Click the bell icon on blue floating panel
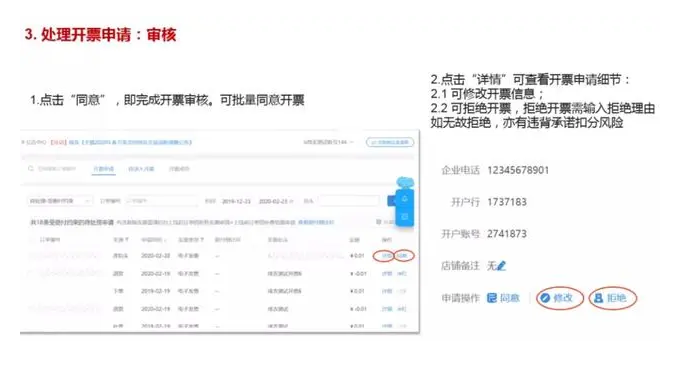The width and height of the screenshot is (683, 367). click(x=404, y=199)
